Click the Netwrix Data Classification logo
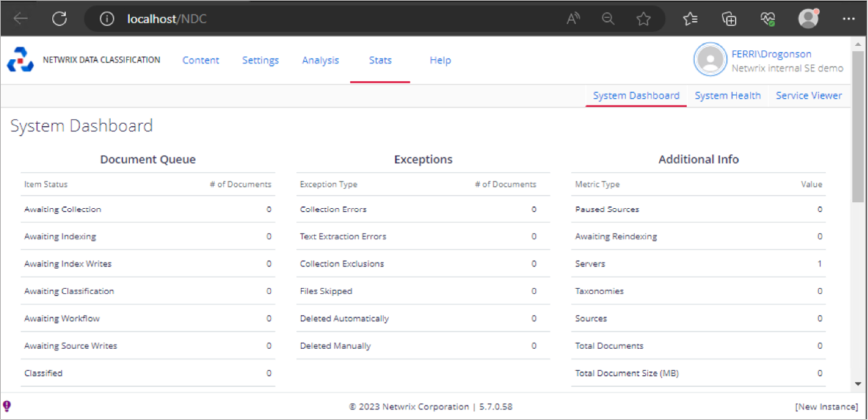 click(x=20, y=60)
